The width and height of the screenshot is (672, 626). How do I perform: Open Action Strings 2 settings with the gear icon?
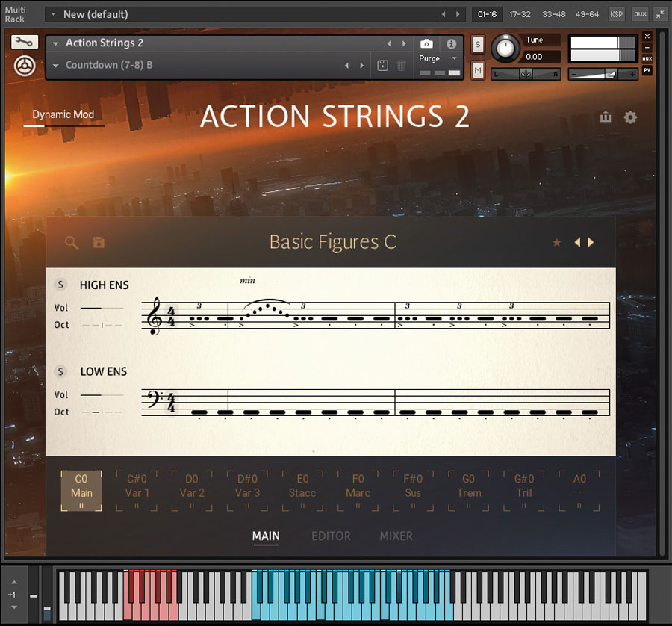tap(630, 117)
